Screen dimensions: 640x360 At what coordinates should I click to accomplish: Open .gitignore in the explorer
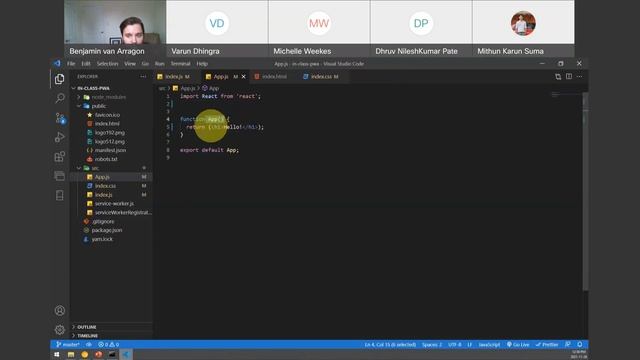click(103, 222)
